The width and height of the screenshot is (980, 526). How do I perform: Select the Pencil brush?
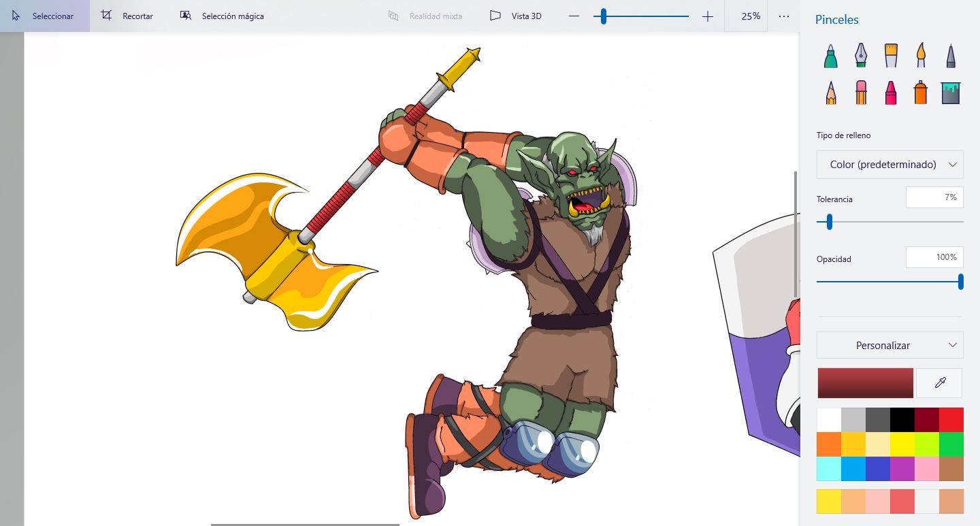coord(830,93)
